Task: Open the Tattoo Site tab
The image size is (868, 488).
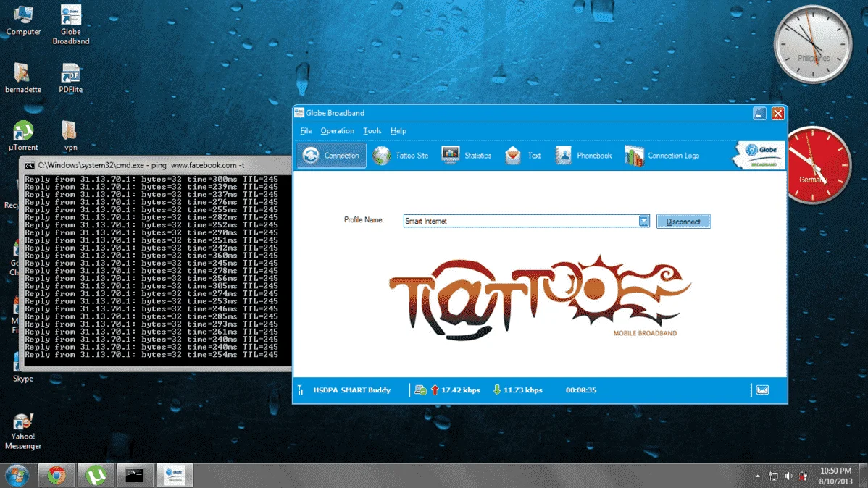Action: pyautogui.click(x=401, y=156)
